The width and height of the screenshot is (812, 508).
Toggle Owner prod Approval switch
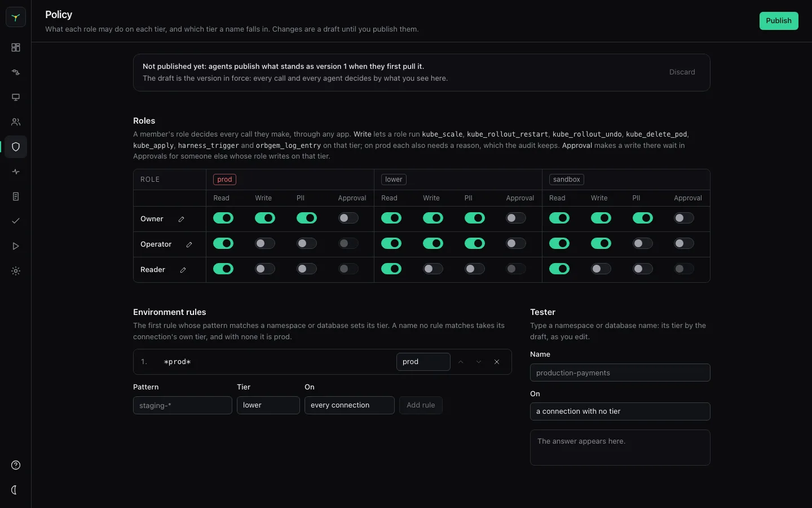pos(348,218)
